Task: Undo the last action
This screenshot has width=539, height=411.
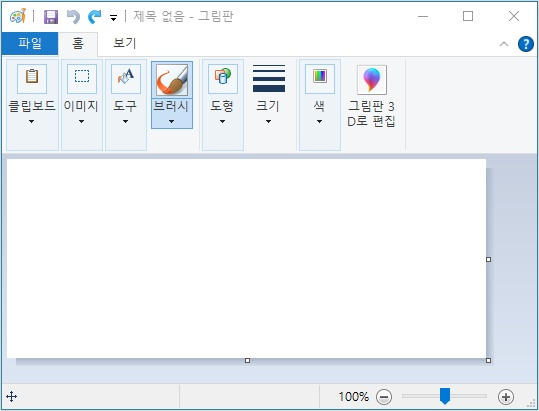Action: 73,16
